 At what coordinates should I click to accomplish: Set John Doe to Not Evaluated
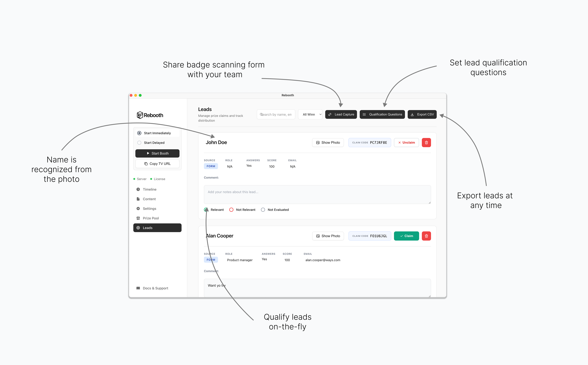coord(263,210)
